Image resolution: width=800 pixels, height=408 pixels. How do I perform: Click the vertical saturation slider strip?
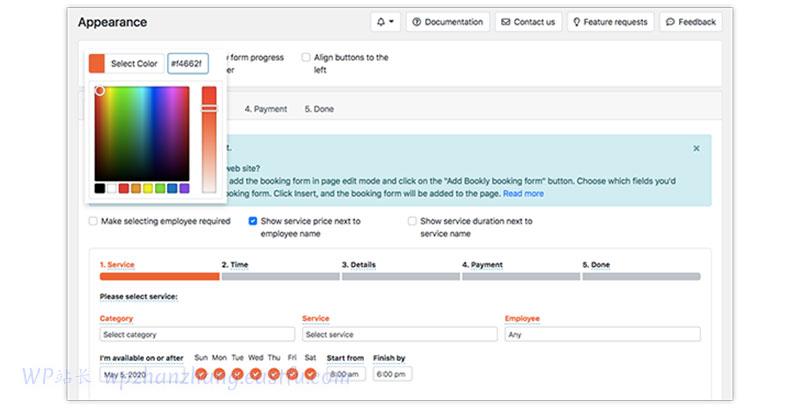(x=209, y=139)
